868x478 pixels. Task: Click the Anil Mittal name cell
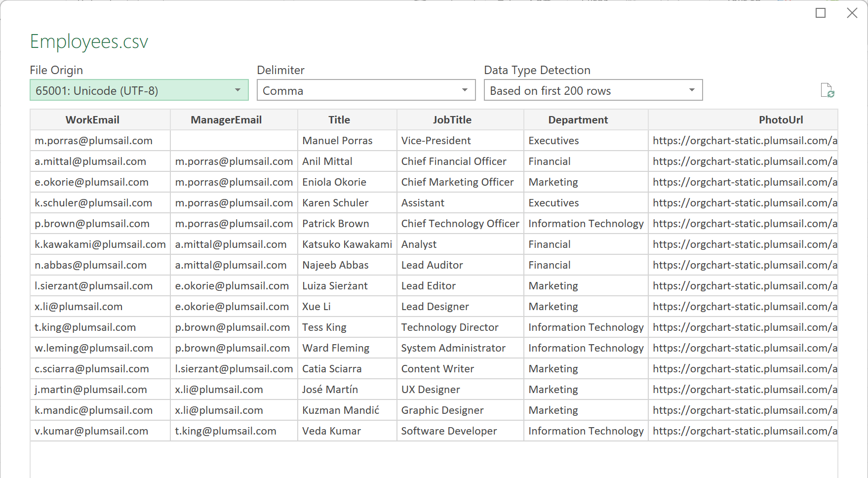pyautogui.click(x=348, y=161)
